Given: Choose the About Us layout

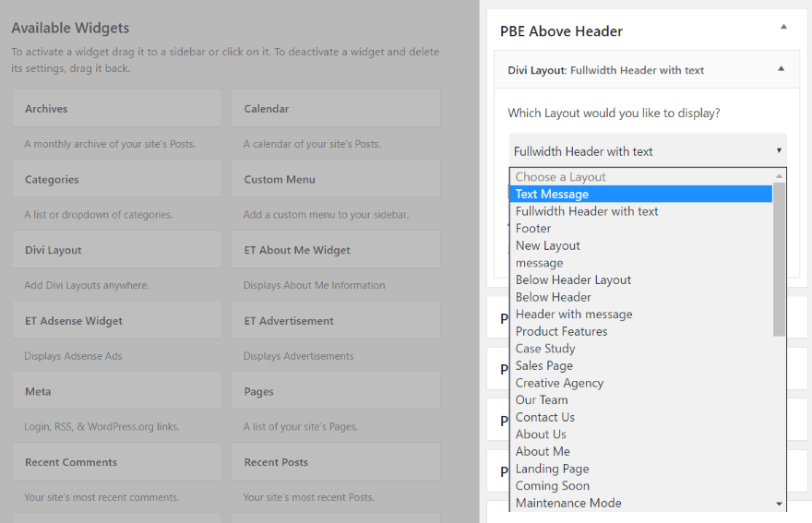Looking at the screenshot, I should pyautogui.click(x=641, y=434).
